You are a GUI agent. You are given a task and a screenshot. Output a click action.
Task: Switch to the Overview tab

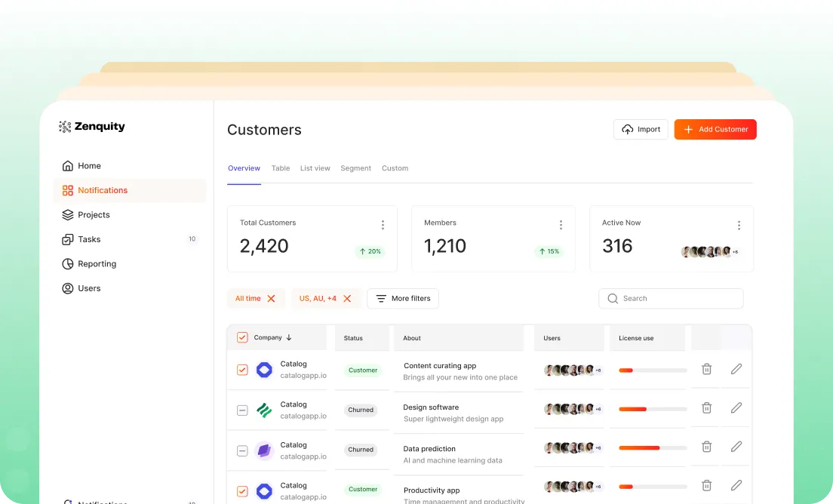point(244,167)
